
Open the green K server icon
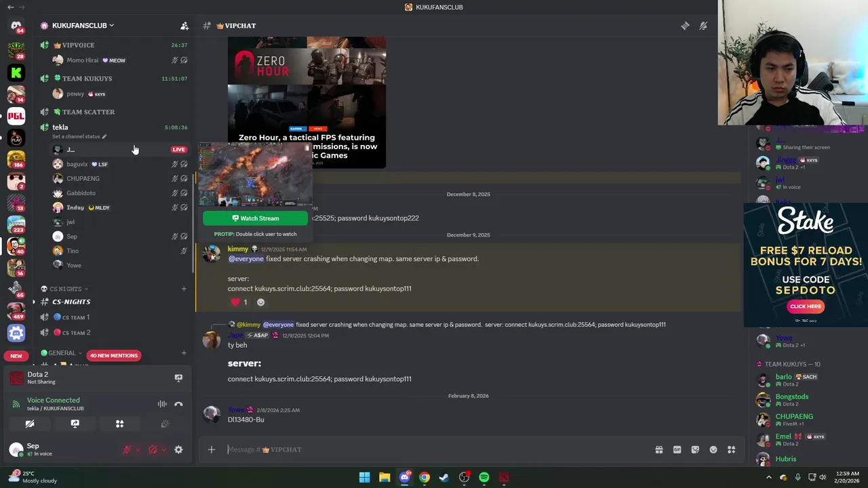tap(16, 73)
